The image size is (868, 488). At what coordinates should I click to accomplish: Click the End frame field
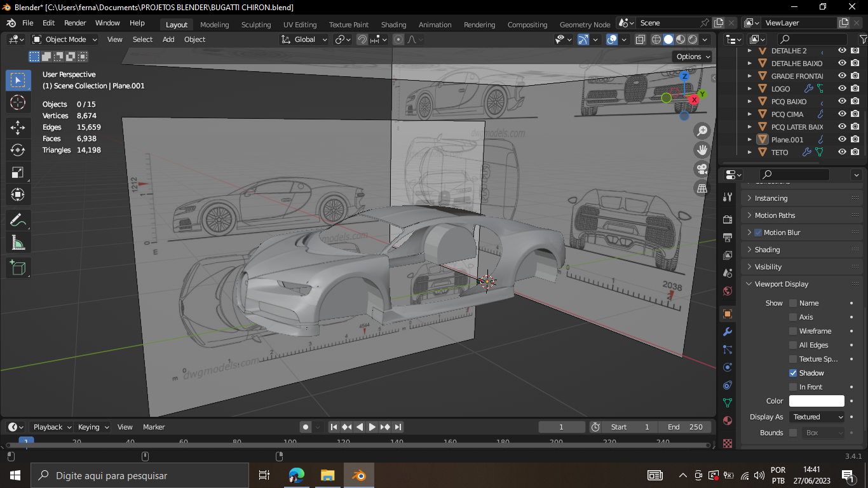coord(686,427)
